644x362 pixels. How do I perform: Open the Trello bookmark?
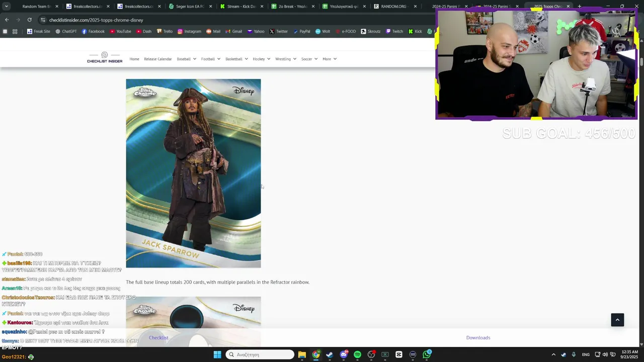pos(165,31)
